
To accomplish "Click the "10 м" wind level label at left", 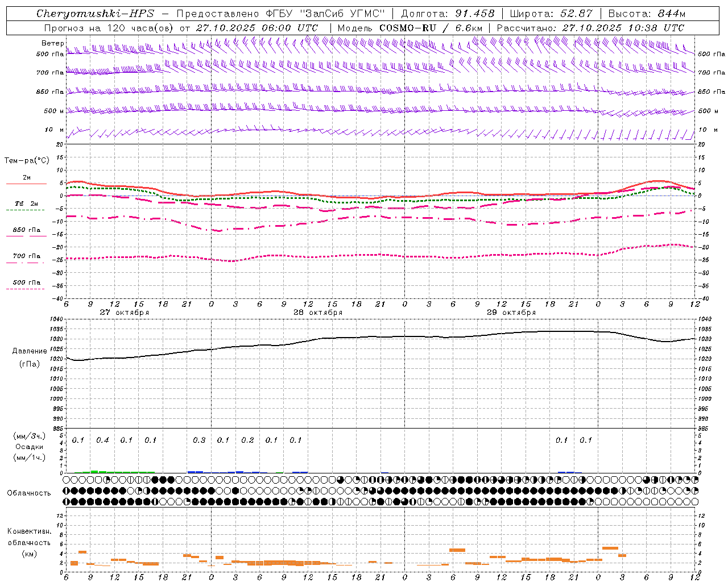I will point(55,130).
